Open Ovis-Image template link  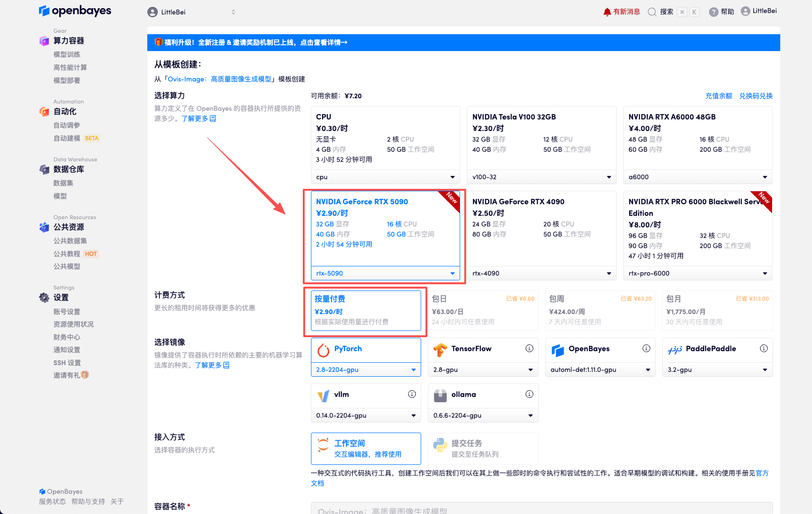220,79
